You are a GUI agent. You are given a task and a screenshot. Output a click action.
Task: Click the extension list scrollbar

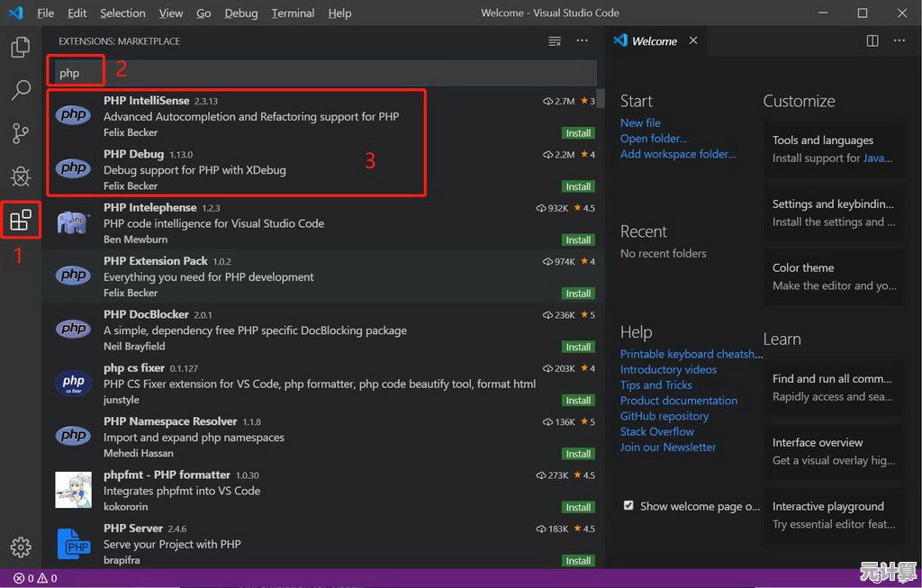pyautogui.click(x=600, y=100)
